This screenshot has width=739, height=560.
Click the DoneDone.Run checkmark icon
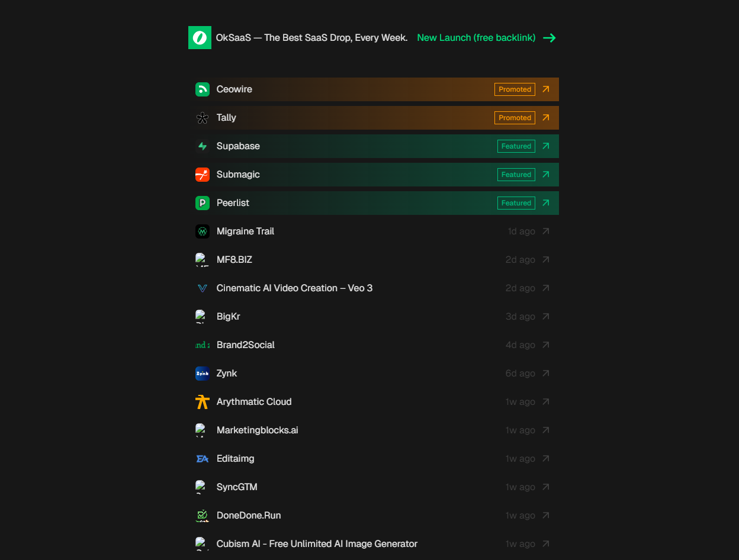click(x=203, y=516)
